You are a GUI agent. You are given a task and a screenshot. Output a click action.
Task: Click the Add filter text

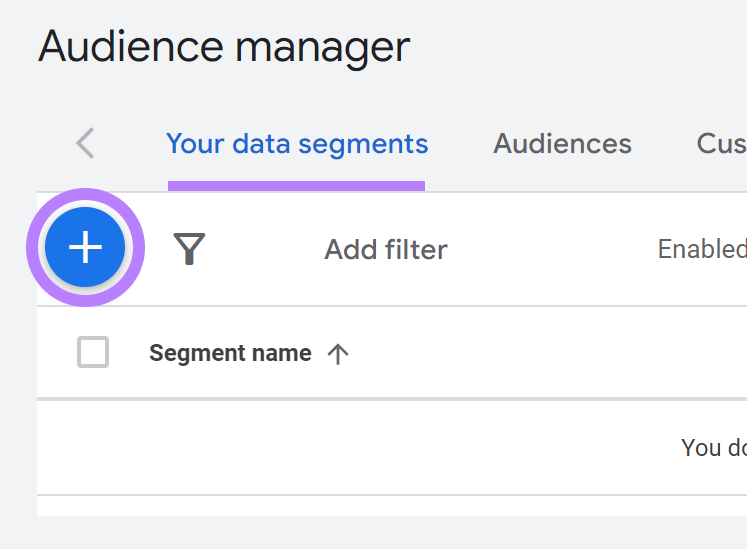click(x=385, y=249)
